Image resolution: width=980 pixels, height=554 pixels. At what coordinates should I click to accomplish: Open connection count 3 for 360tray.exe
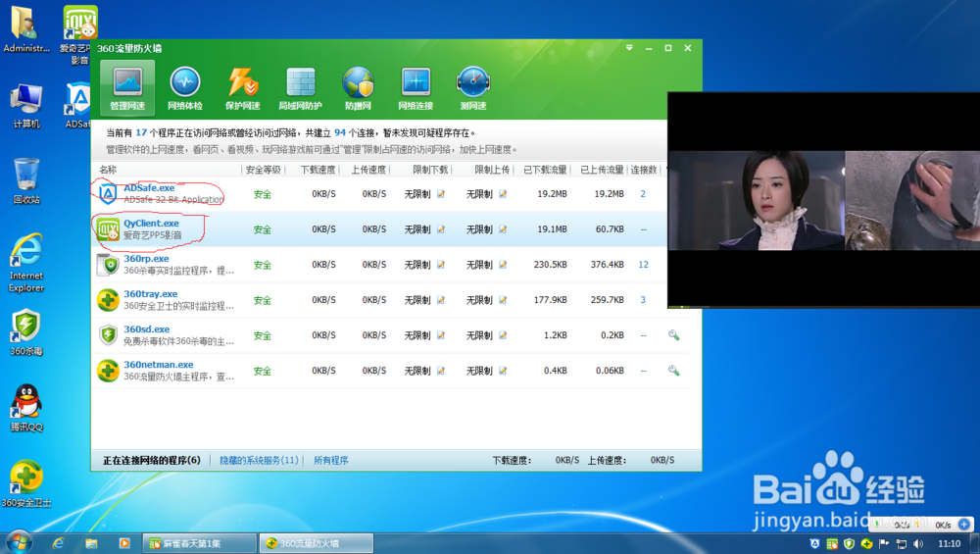(x=643, y=300)
